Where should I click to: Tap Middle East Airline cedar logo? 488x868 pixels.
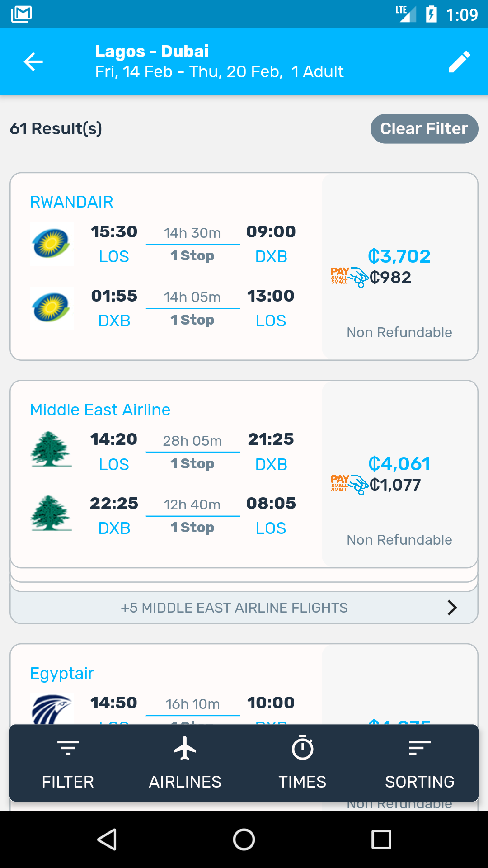click(52, 449)
